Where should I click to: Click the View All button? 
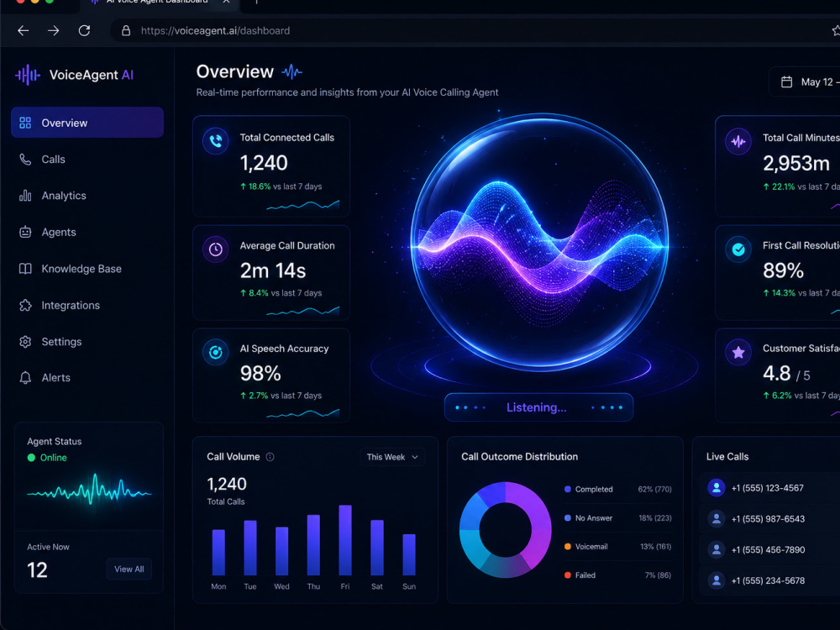(x=129, y=569)
